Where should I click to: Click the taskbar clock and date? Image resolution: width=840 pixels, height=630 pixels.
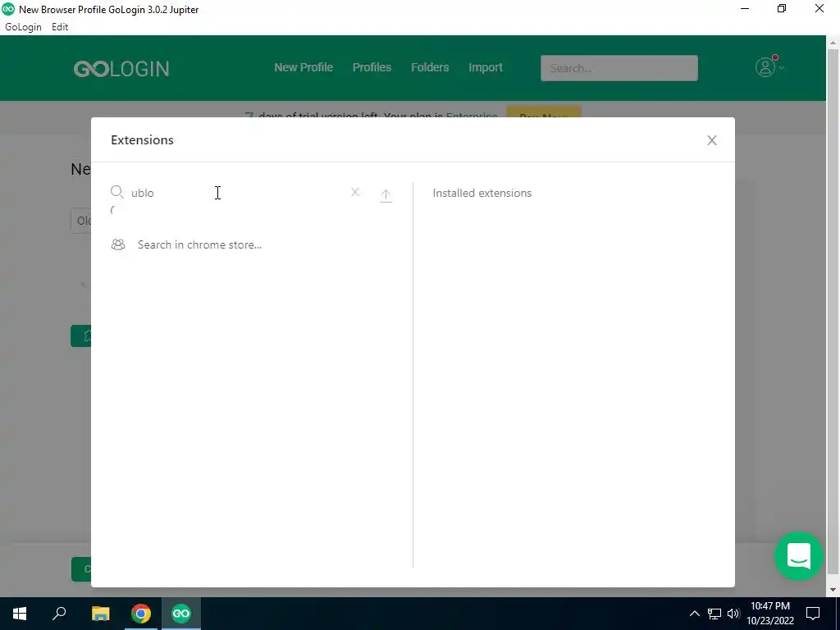(769, 614)
